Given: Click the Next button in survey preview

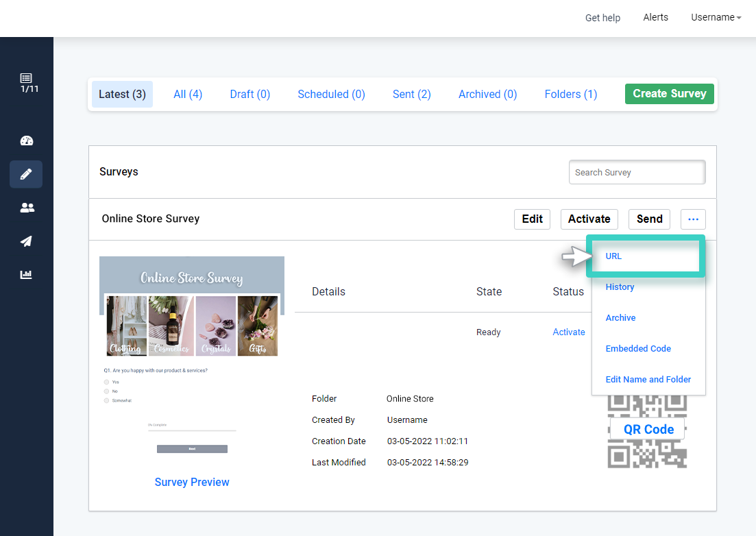Looking at the screenshot, I should (x=192, y=449).
